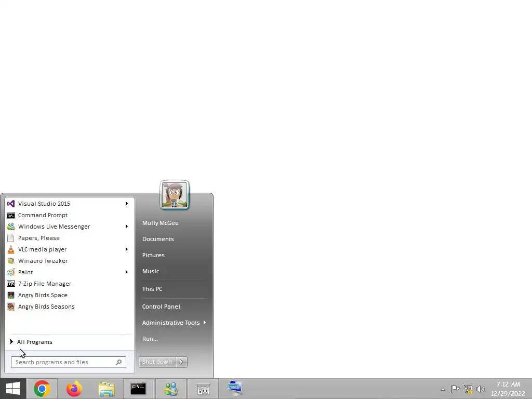
Task: Click the Shut down button
Action: tap(157, 362)
